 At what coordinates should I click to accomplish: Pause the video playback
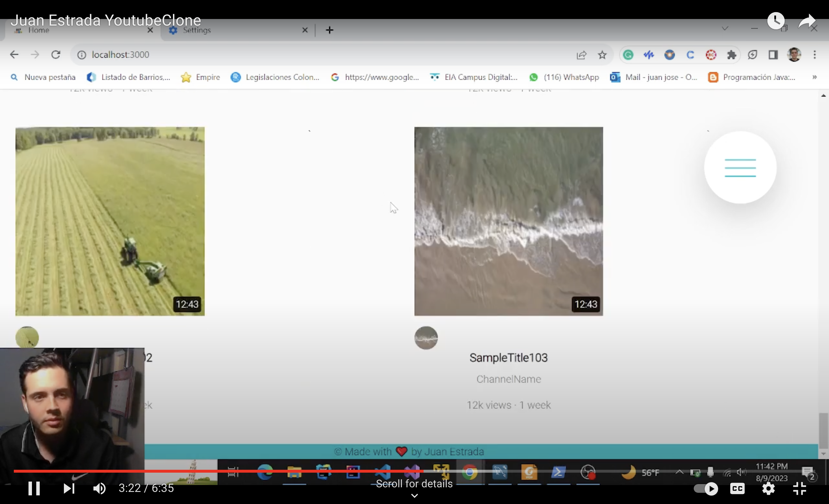pyautogui.click(x=34, y=488)
